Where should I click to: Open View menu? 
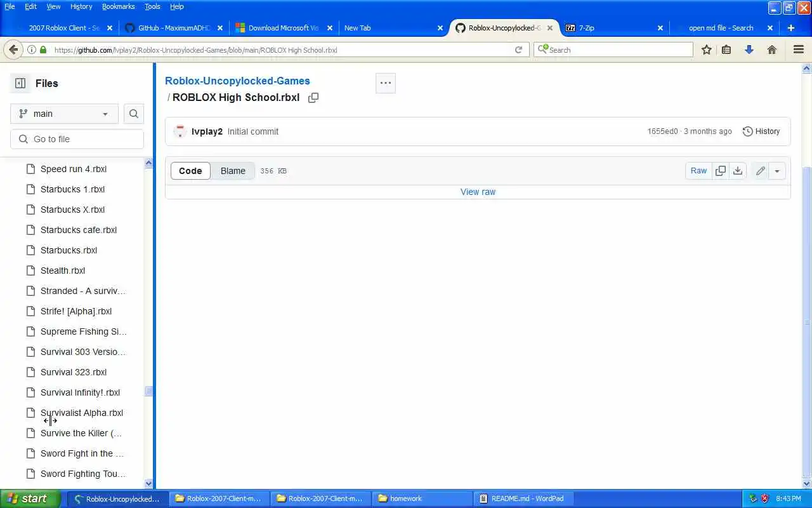(53, 6)
